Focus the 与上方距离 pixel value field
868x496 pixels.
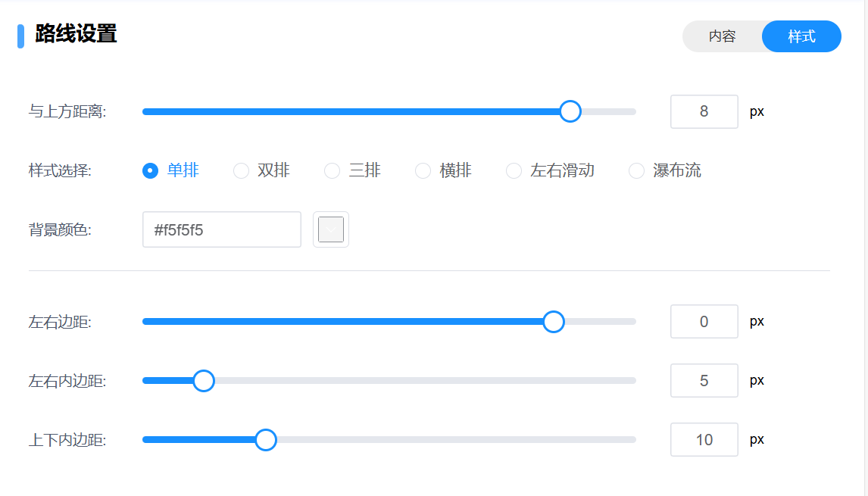pos(704,112)
